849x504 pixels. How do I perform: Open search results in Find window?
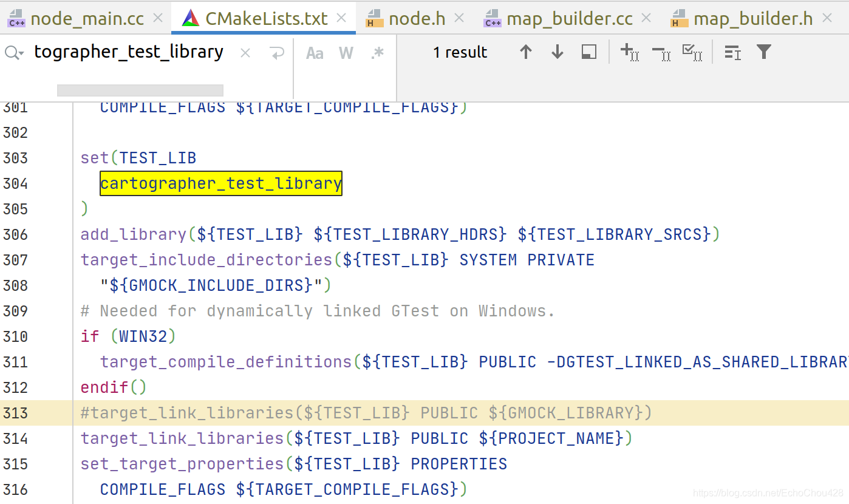point(588,52)
